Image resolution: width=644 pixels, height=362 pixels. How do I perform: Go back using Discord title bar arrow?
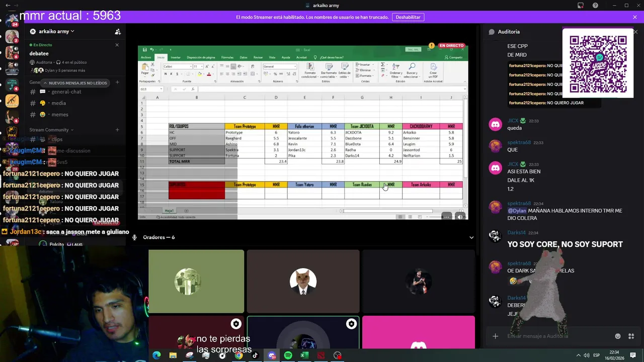[x=8, y=6]
